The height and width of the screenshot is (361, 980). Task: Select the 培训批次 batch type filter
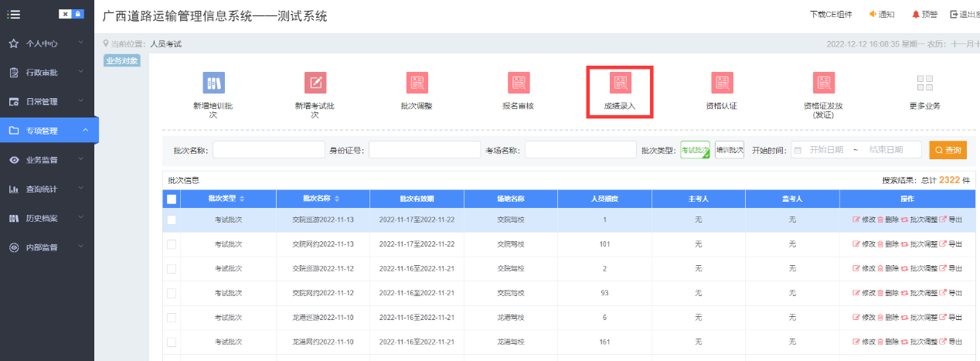(x=729, y=150)
